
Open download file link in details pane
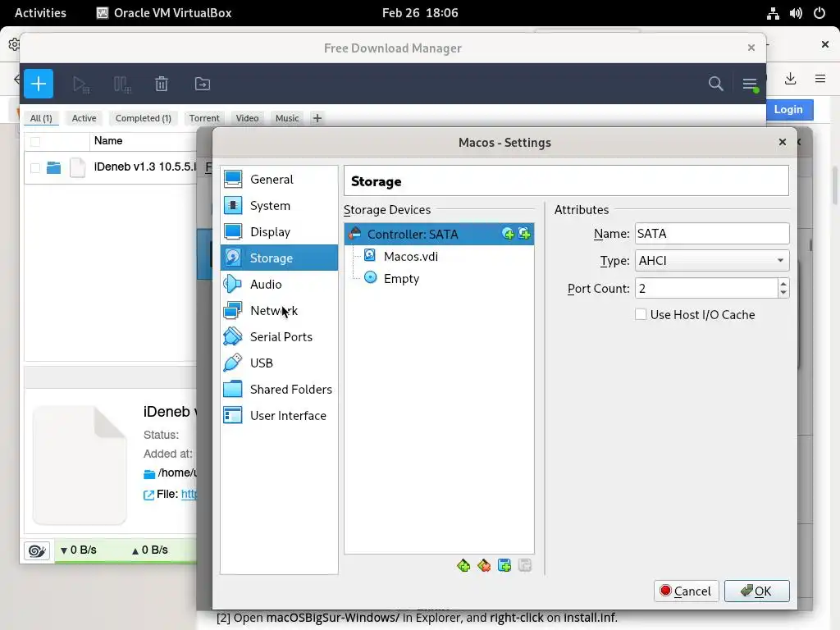pos(189,494)
